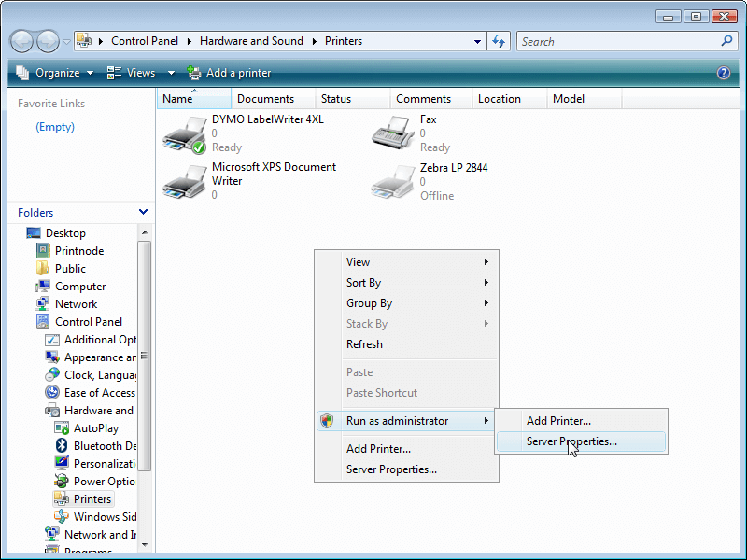The width and height of the screenshot is (747, 560).
Task: Click the Views toolbar icon
Action: (114, 73)
